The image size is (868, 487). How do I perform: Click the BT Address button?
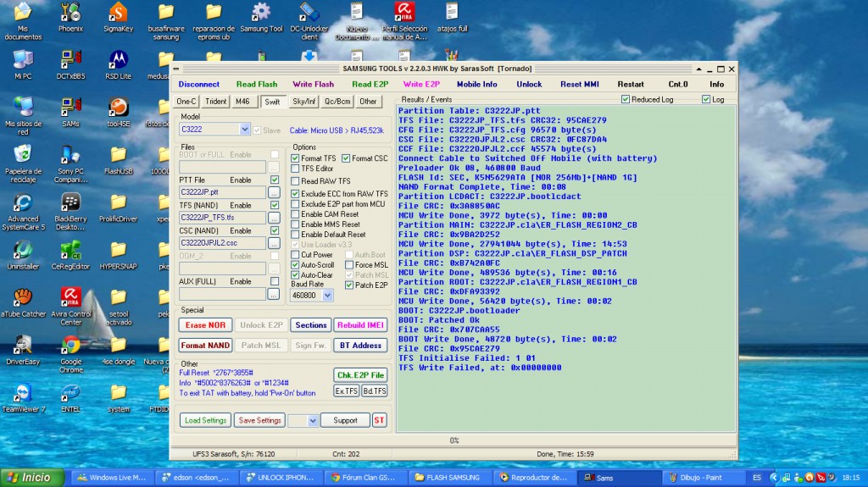[360, 346]
